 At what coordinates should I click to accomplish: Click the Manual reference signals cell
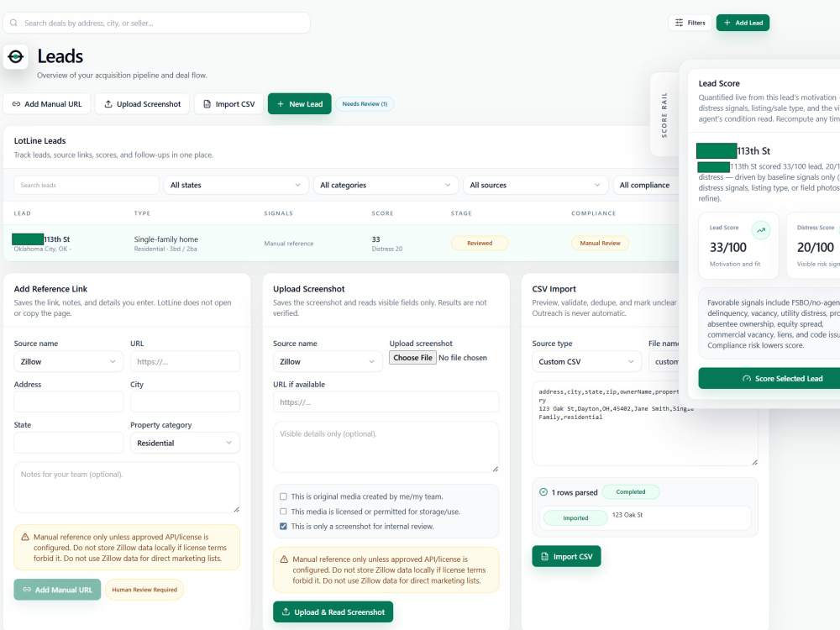(x=289, y=244)
